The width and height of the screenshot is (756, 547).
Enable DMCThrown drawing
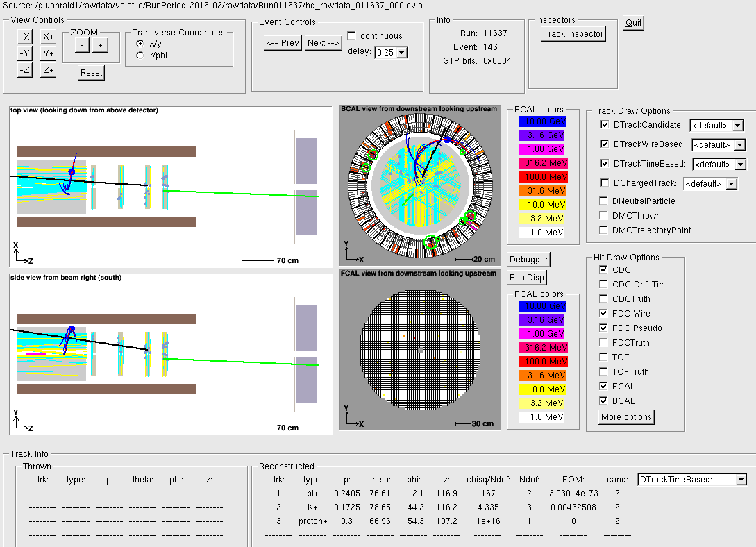(603, 215)
